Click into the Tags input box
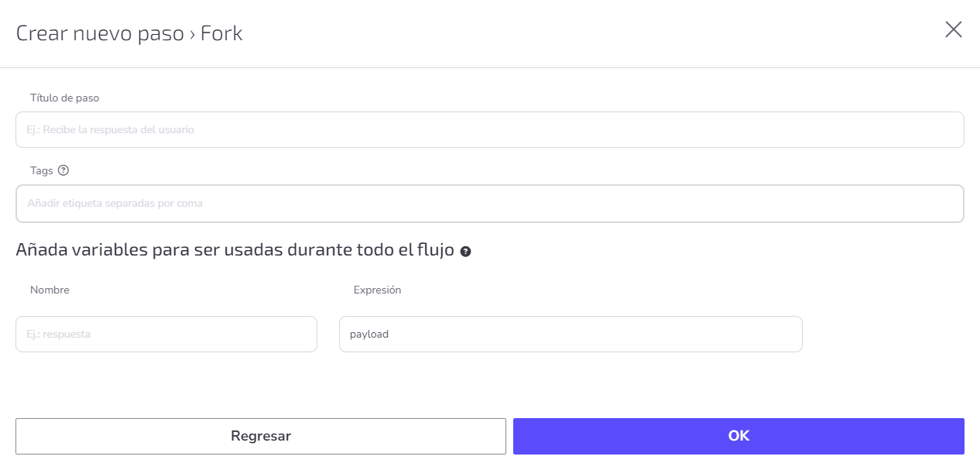 point(489,204)
